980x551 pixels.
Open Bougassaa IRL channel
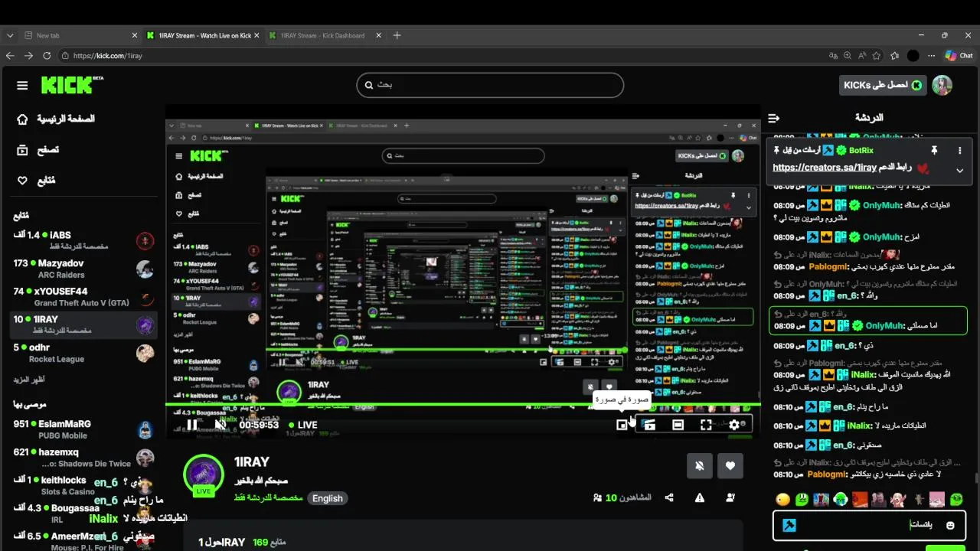click(x=84, y=514)
